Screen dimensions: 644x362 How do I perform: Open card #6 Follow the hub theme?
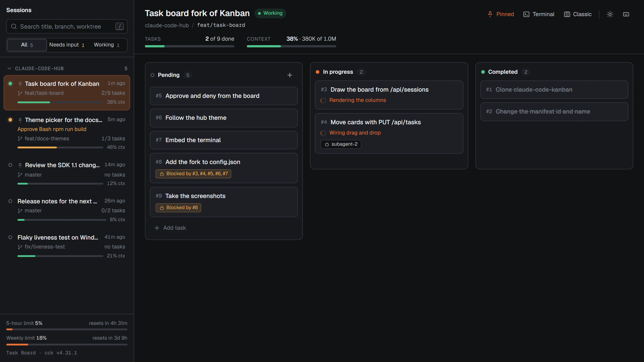click(x=224, y=118)
